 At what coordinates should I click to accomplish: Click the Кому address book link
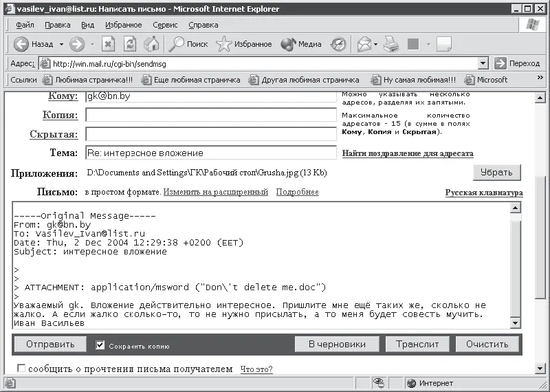pyautogui.click(x=63, y=96)
